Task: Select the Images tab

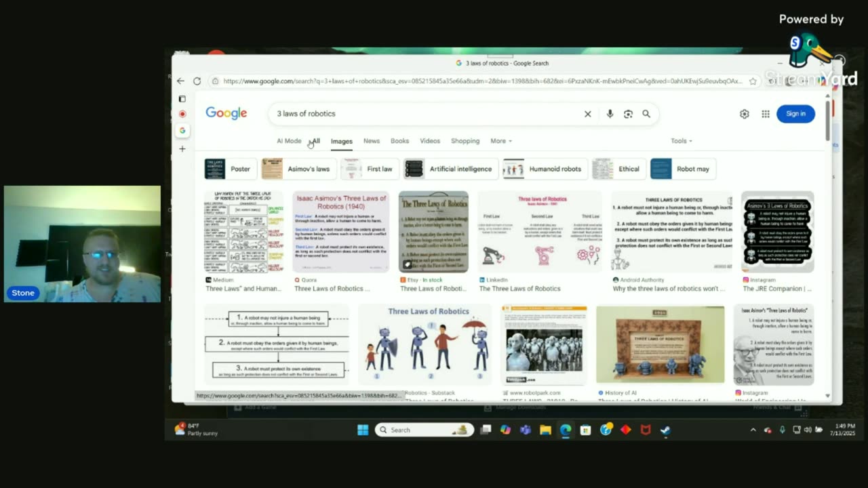Action: pyautogui.click(x=341, y=141)
